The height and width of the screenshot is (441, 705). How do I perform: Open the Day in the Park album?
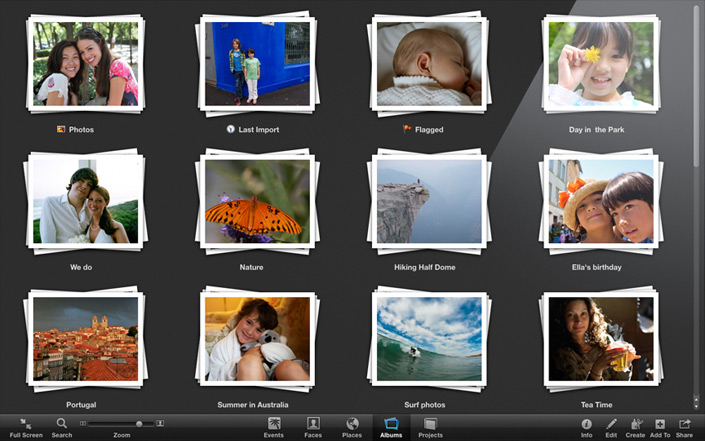tap(601, 64)
